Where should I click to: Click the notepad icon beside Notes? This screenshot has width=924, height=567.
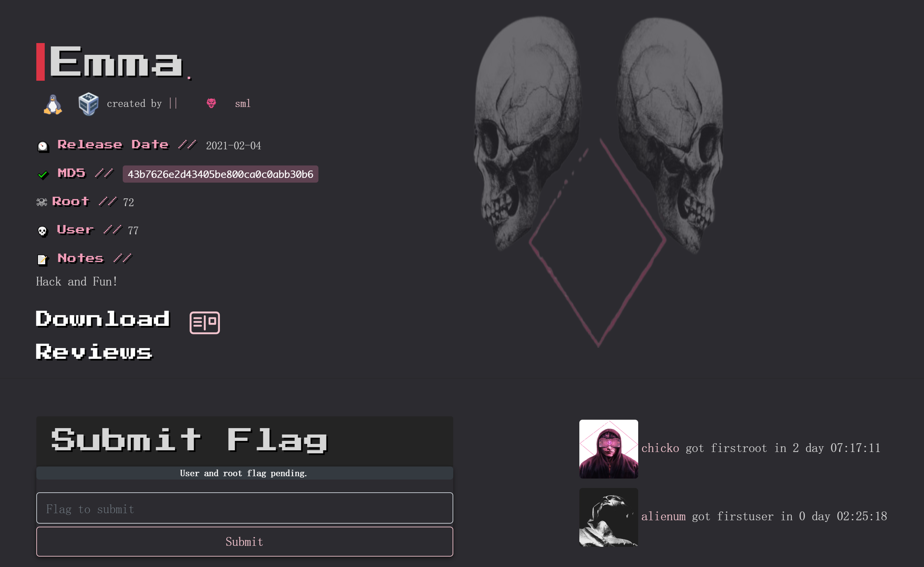tap(42, 260)
